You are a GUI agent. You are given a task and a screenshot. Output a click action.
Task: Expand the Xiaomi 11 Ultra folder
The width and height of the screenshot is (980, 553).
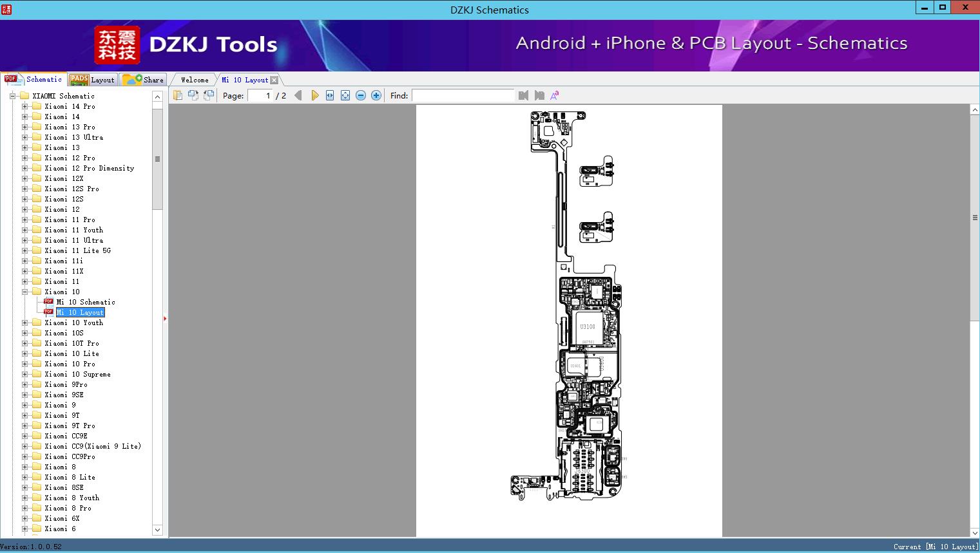click(24, 240)
